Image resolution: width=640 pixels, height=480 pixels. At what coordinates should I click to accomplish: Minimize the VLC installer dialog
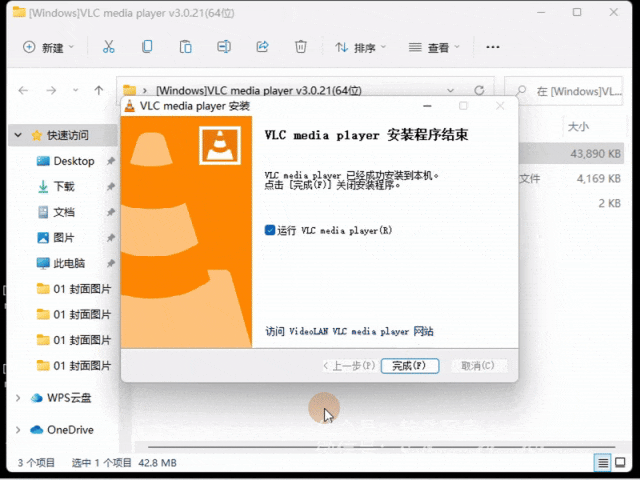(x=427, y=106)
